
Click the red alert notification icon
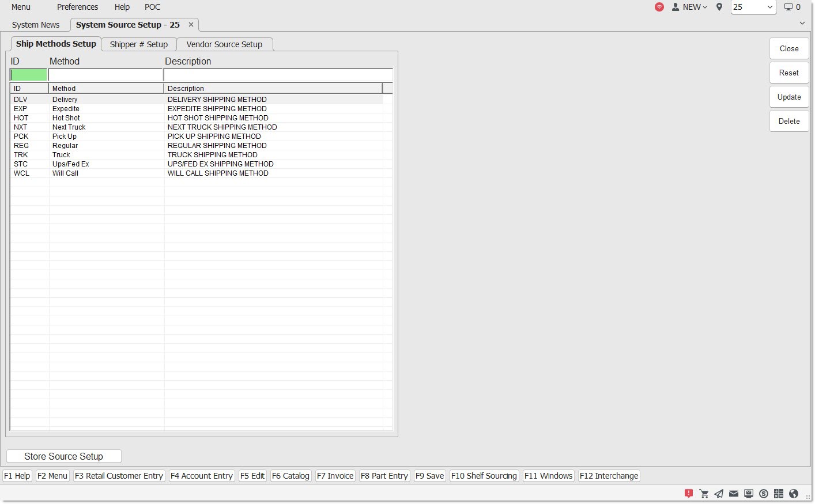point(688,494)
